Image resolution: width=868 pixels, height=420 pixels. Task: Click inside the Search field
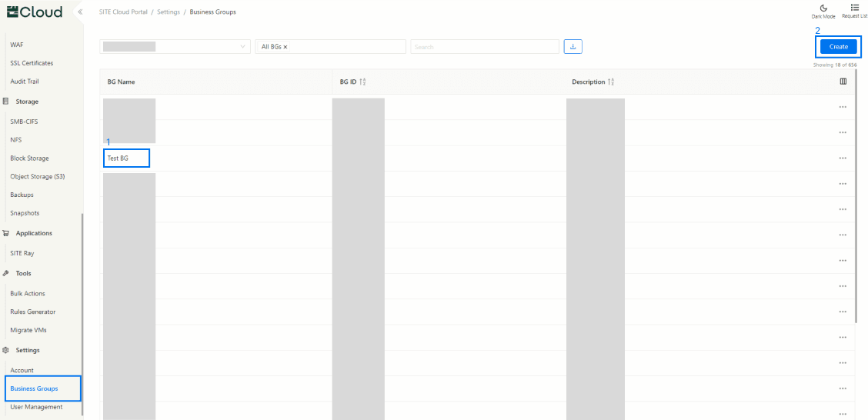(x=484, y=47)
